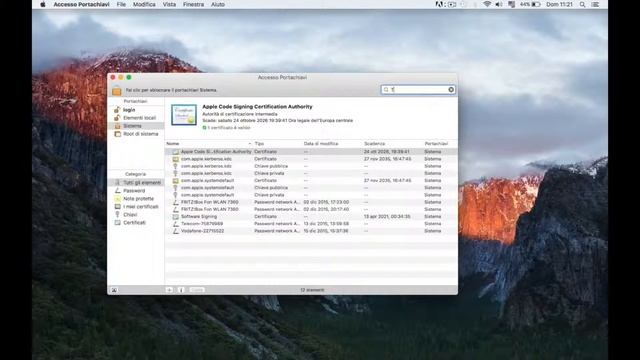Select the login keychain

coord(129,110)
